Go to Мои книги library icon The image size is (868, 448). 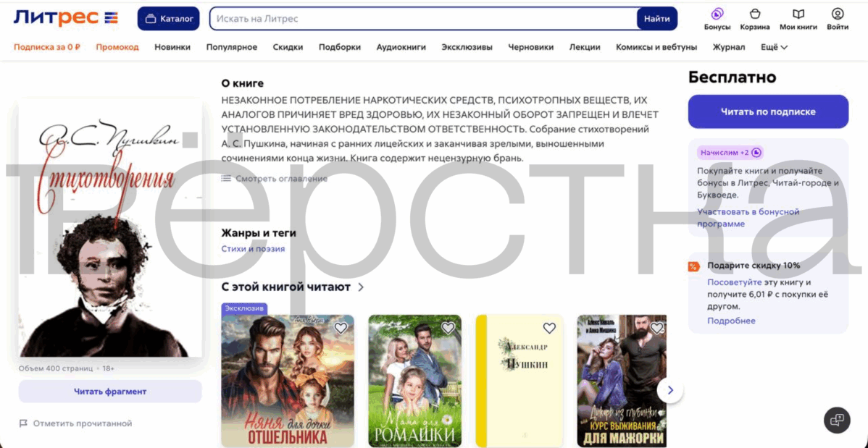click(x=798, y=14)
